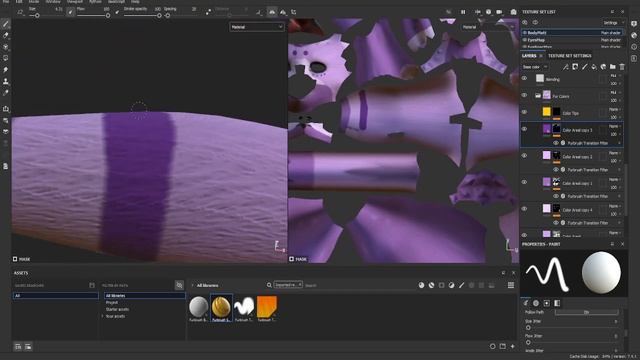
Task: Switch assets to grid view icon
Action: (511, 285)
